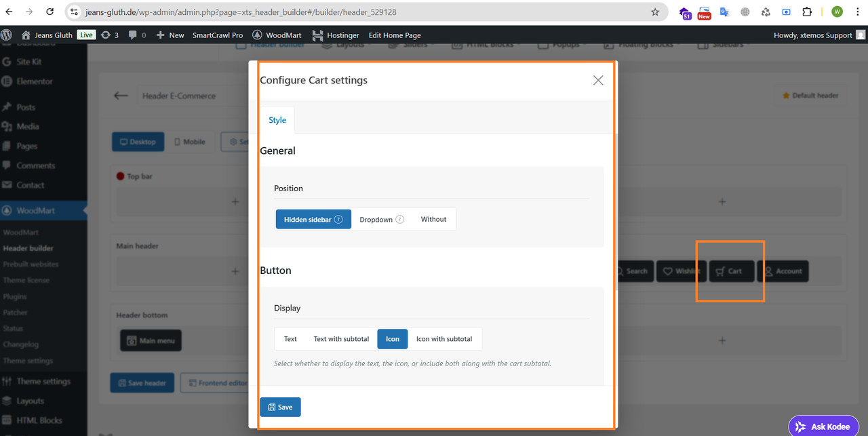
Task: Save the cart settings
Action: pos(280,407)
